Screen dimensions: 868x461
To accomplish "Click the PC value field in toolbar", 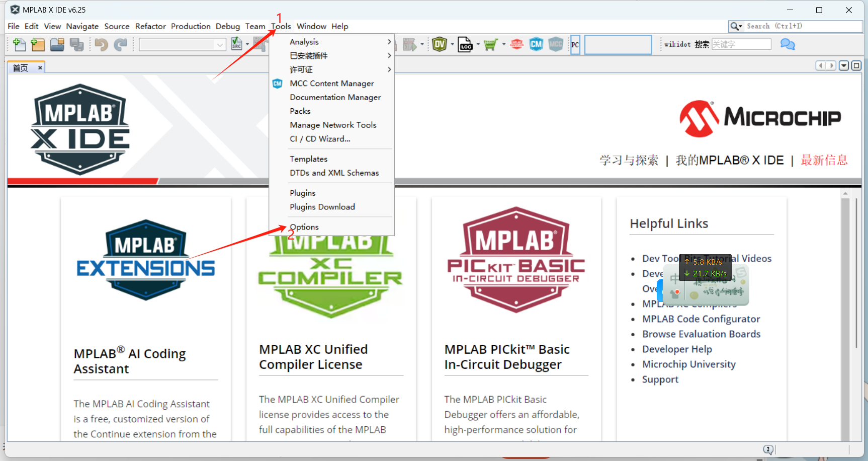I will (x=618, y=45).
